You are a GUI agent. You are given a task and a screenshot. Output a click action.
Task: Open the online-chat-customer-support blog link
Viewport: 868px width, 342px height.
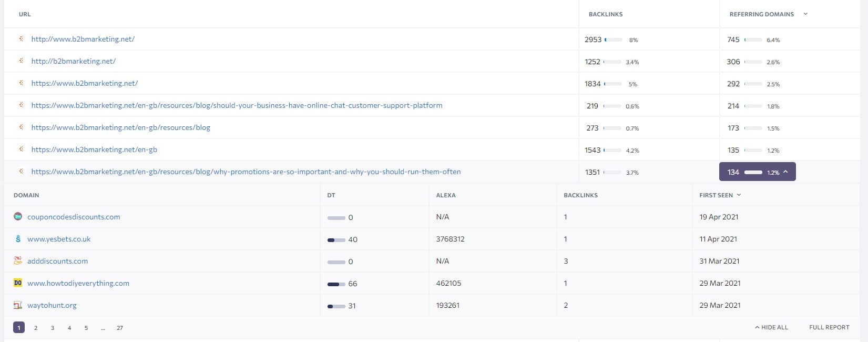(x=237, y=105)
